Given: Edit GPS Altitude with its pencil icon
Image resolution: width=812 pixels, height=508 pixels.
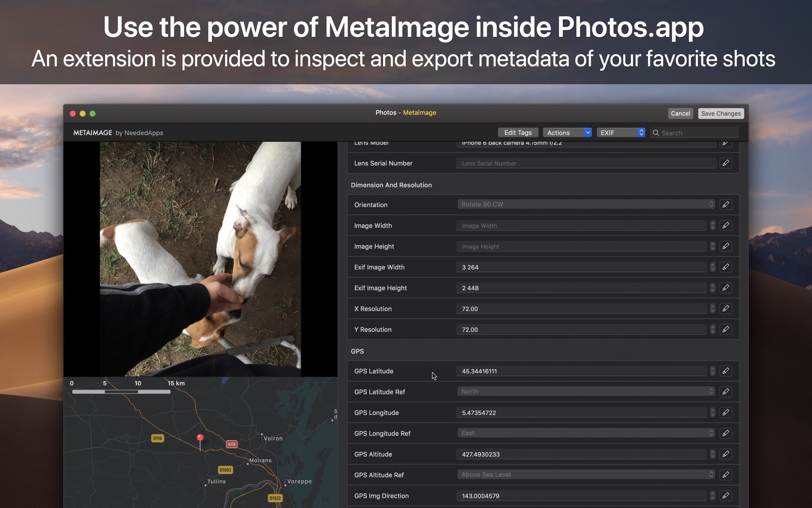Looking at the screenshot, I should point(726,454).
